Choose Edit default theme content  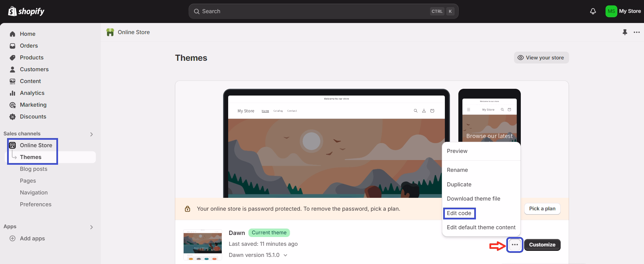pos(481,227)
